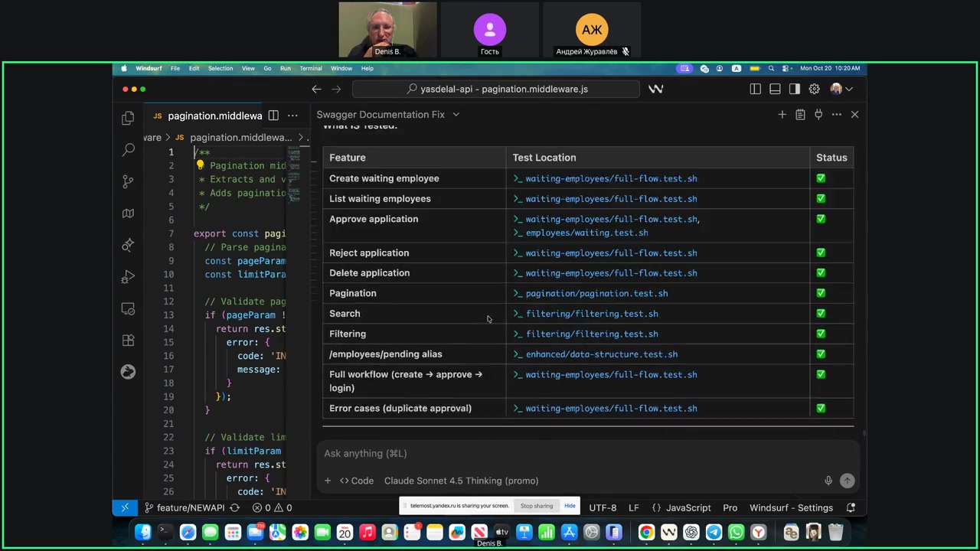
Task: Open pagination/pagination.test.sh link
Action: [x=596, y=293]
